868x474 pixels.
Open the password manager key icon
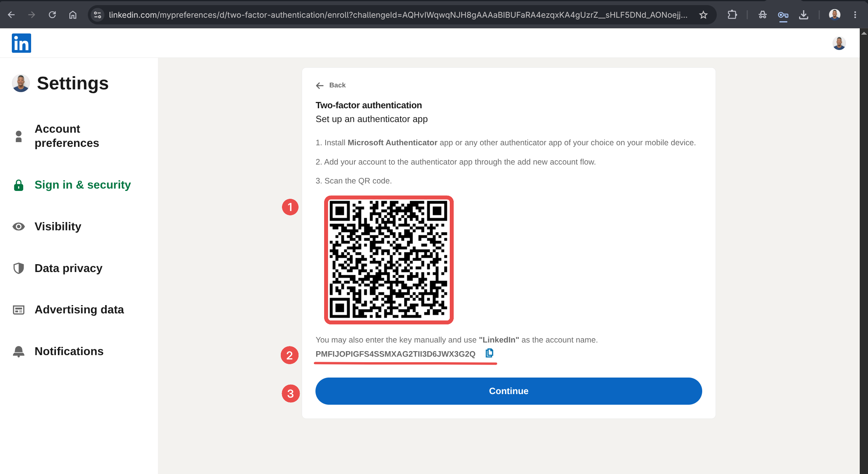783,15
